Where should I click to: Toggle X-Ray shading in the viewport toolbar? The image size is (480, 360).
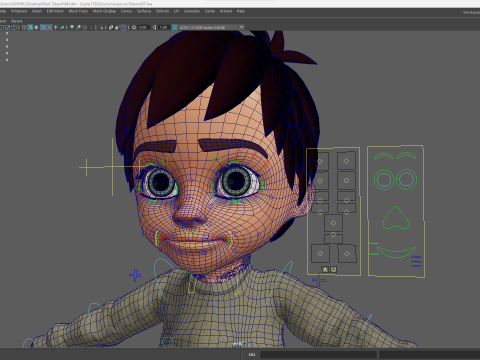[111, 27]
